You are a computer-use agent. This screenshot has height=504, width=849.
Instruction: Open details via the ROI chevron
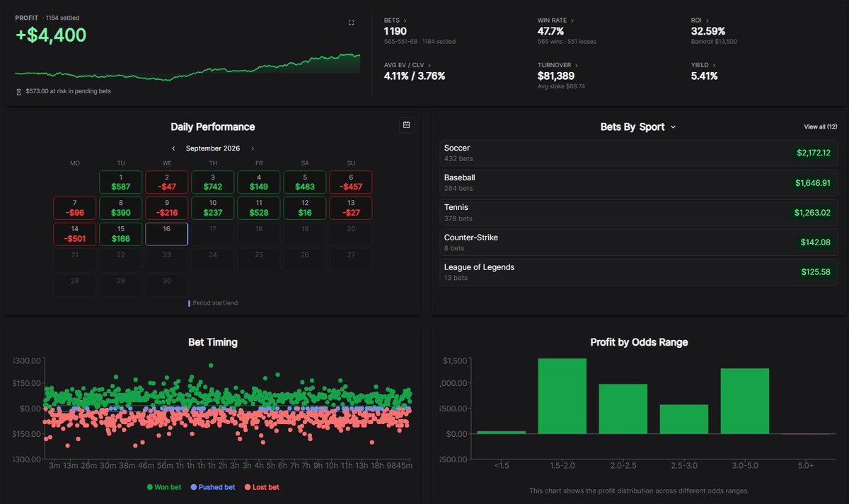coord(708,20)
